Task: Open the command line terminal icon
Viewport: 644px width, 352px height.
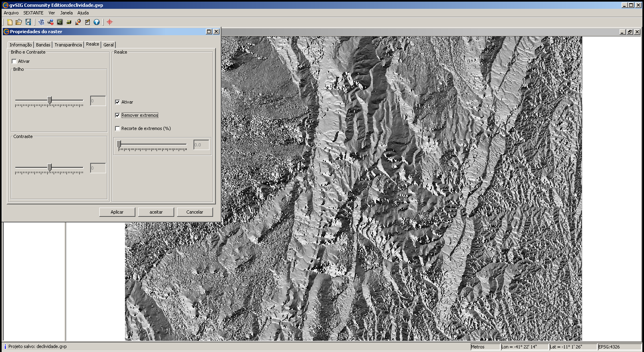Action: click(60, 22)
